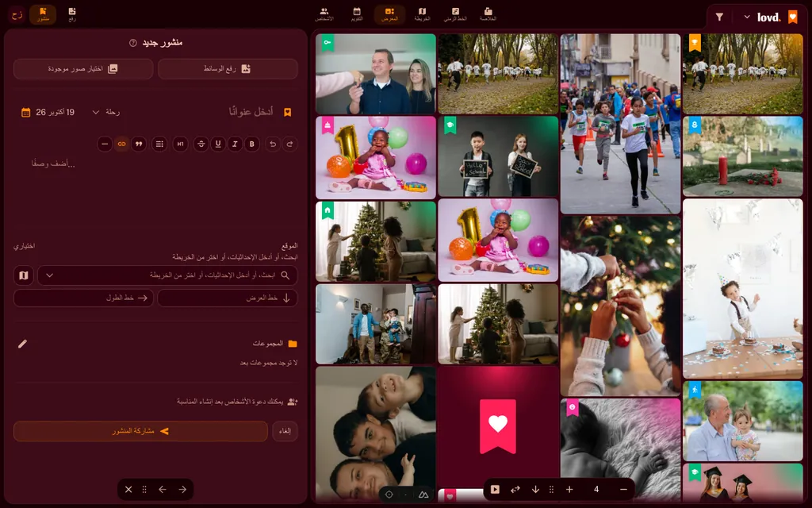Click the redo icon in the editor toolbar

(290, 144)
